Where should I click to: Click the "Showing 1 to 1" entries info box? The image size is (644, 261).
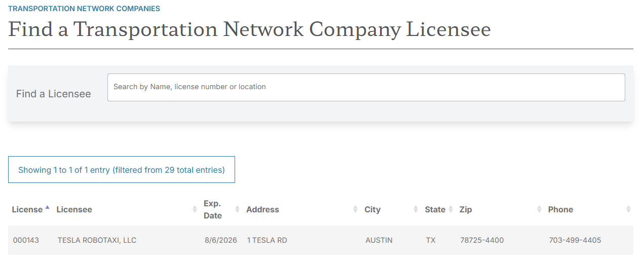coord(122,170)
